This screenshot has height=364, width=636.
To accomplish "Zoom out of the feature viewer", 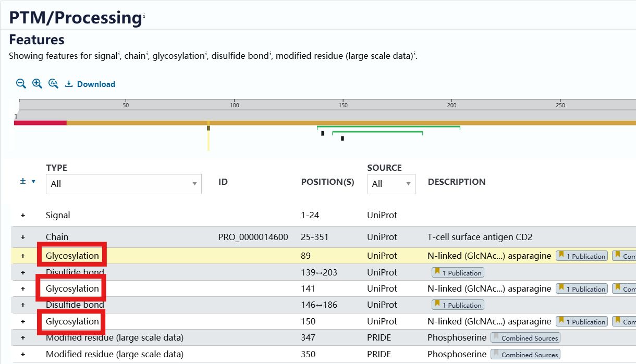I will (x=21, y=84).
